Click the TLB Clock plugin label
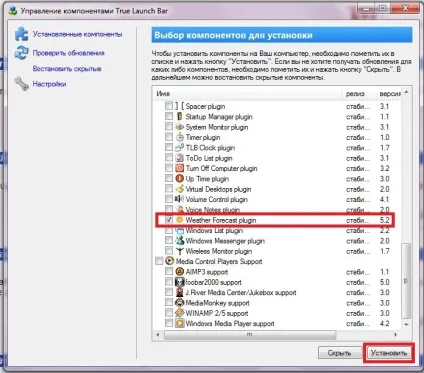Image resolution: width=424 pixels, height=373 pixels. 210,148
